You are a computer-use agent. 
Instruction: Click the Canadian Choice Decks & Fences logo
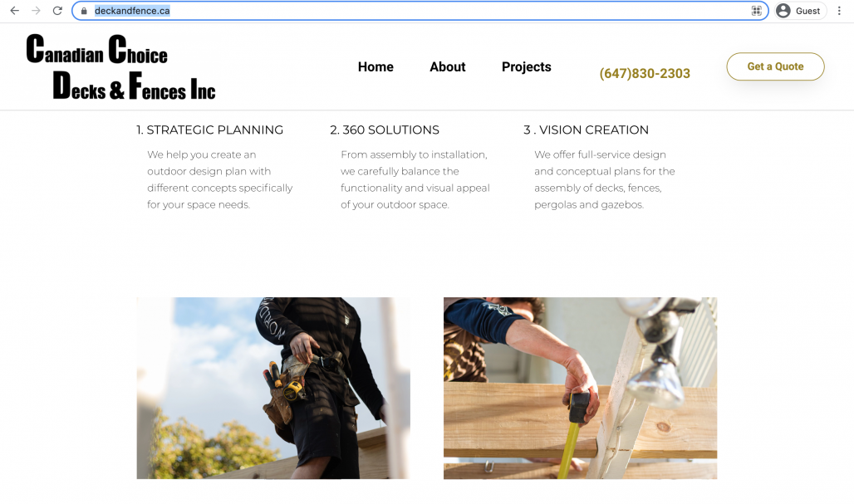121,67
